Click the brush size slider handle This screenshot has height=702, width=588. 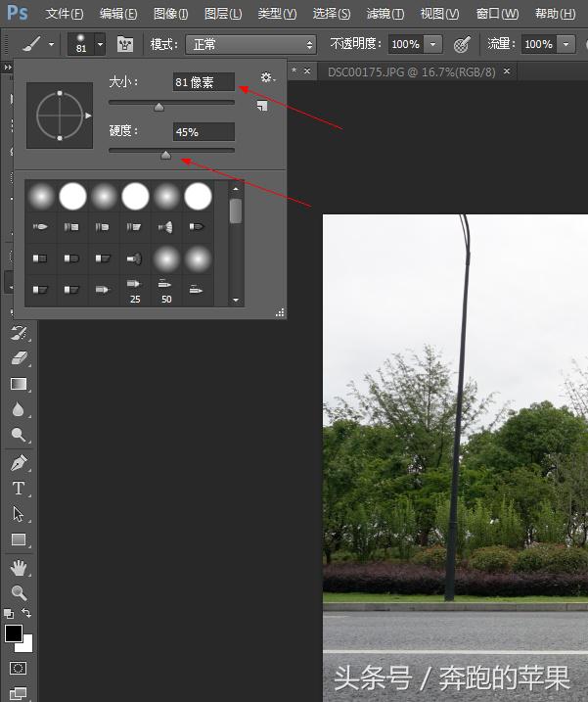(x=158, y=107)
